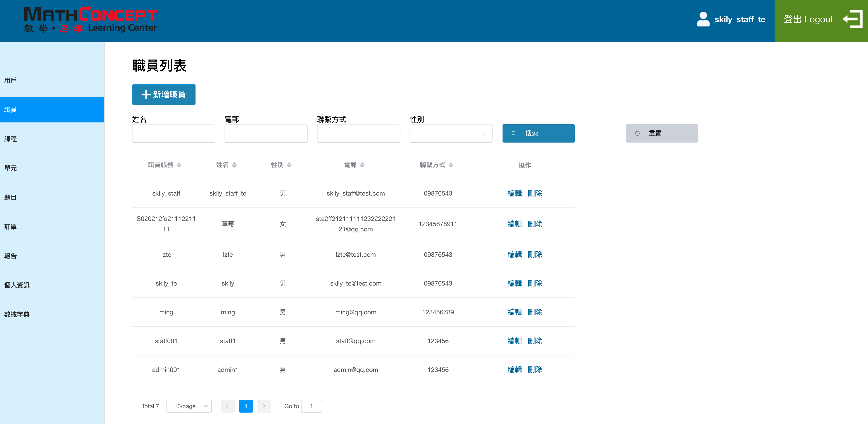
Task: Sort by 電郵 column arrows
Action: click(362, 165)
